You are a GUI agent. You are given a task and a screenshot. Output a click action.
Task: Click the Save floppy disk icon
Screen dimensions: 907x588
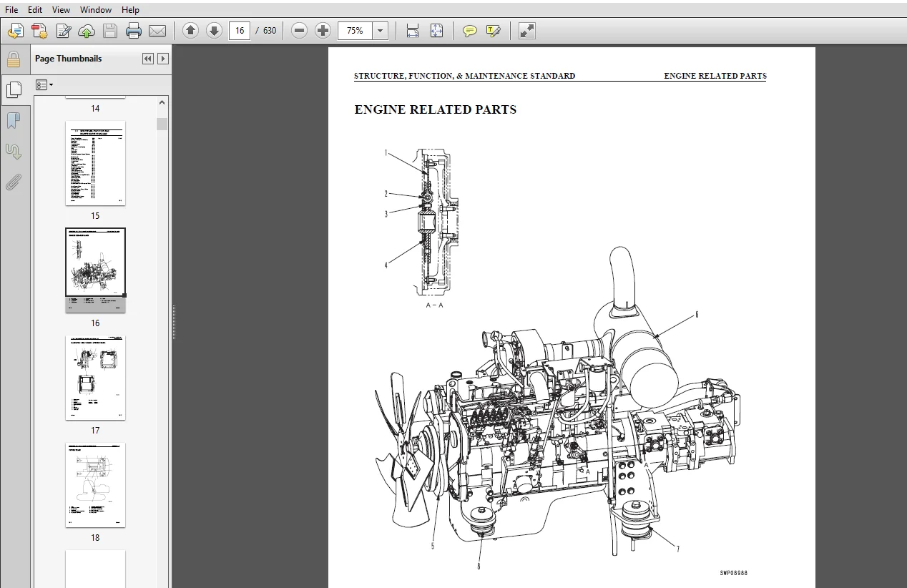[x=110, y=31]
